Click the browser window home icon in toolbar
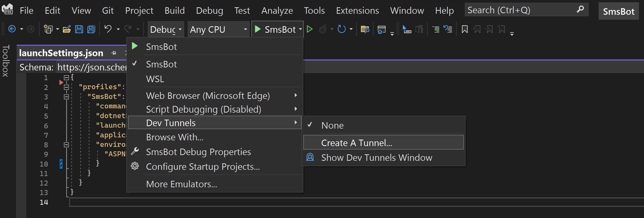Viewport: 644px width, 218px height. [381, 30]
